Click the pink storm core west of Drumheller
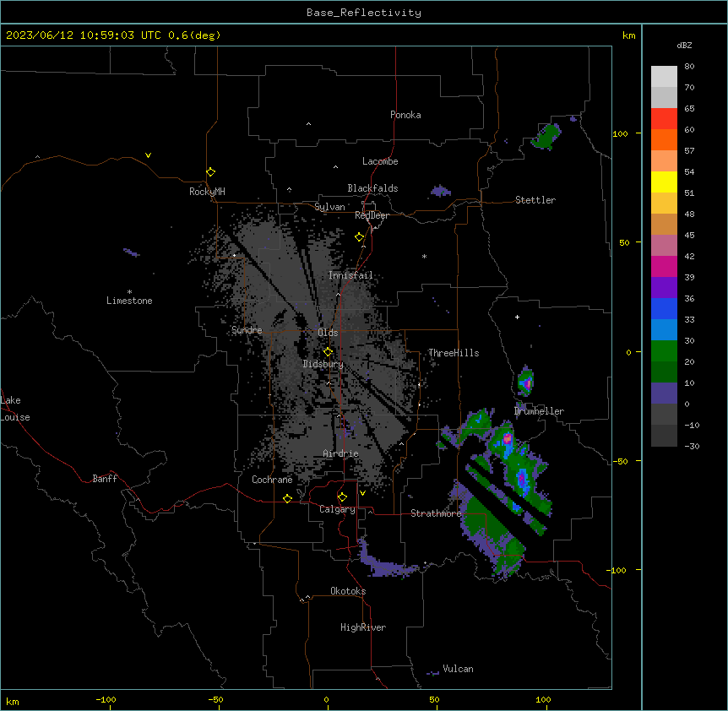 (507, 438)
